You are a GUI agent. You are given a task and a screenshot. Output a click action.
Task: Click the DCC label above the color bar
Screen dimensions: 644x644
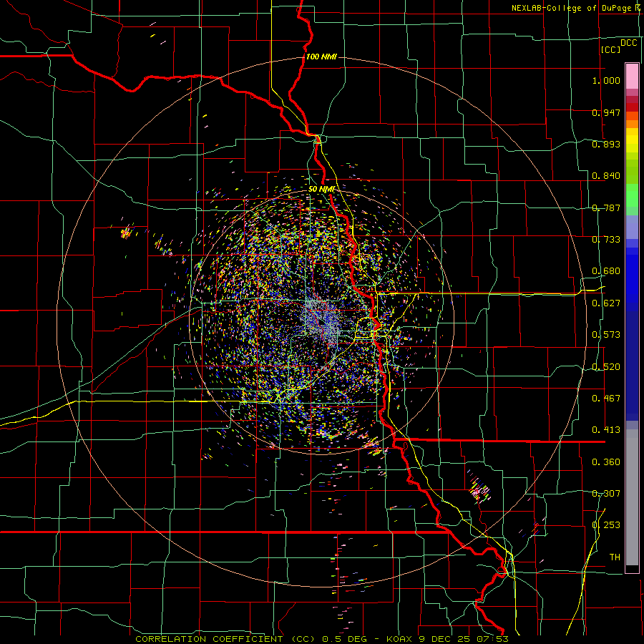628,43
